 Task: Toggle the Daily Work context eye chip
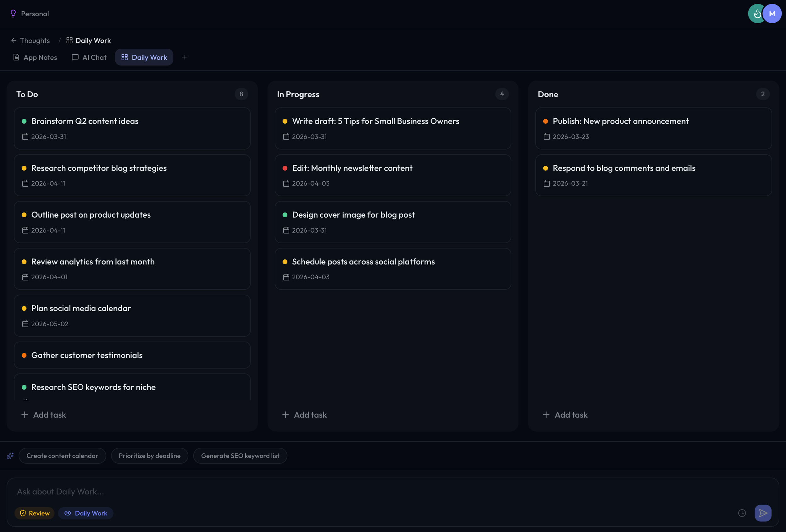(86, 513)
